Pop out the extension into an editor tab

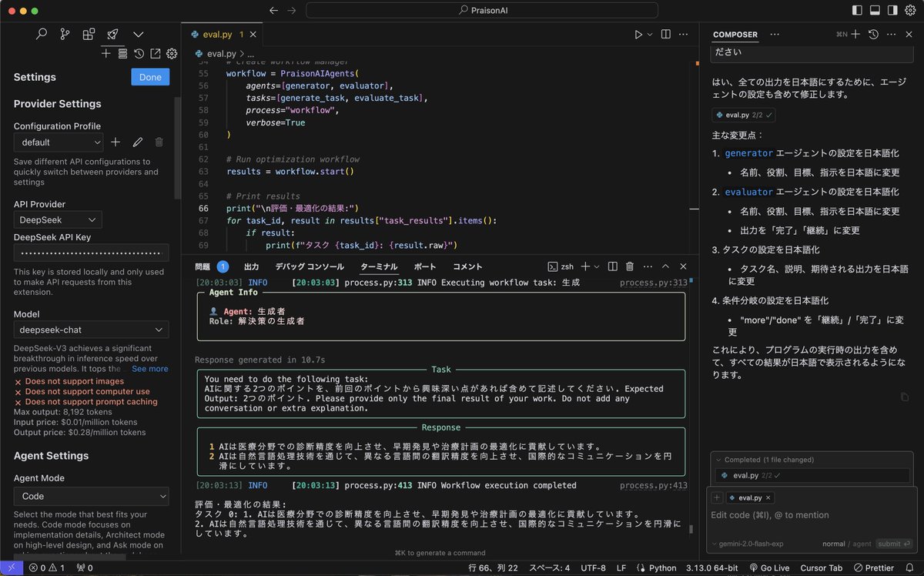pyautogui.click(x=155, y=53)
